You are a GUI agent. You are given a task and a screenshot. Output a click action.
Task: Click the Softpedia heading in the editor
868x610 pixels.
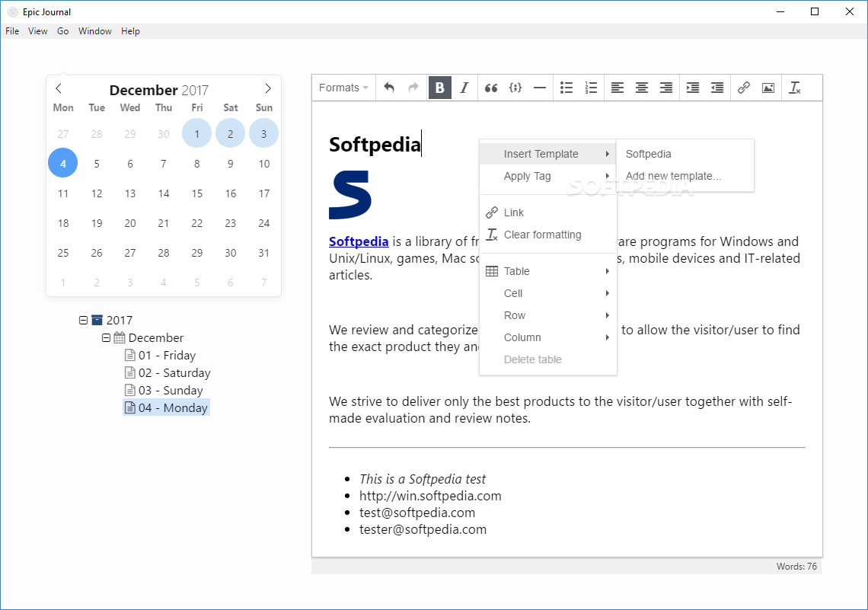click(x=375, y=145)
